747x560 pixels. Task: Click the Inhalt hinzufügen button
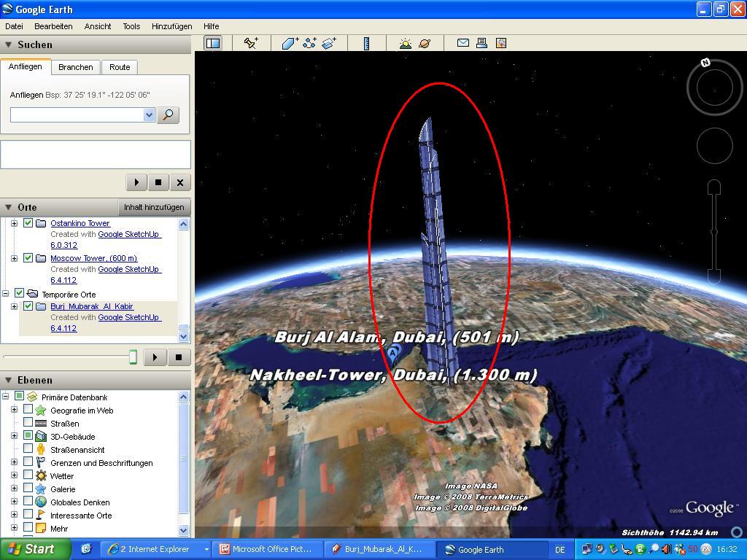click(154, 207)
